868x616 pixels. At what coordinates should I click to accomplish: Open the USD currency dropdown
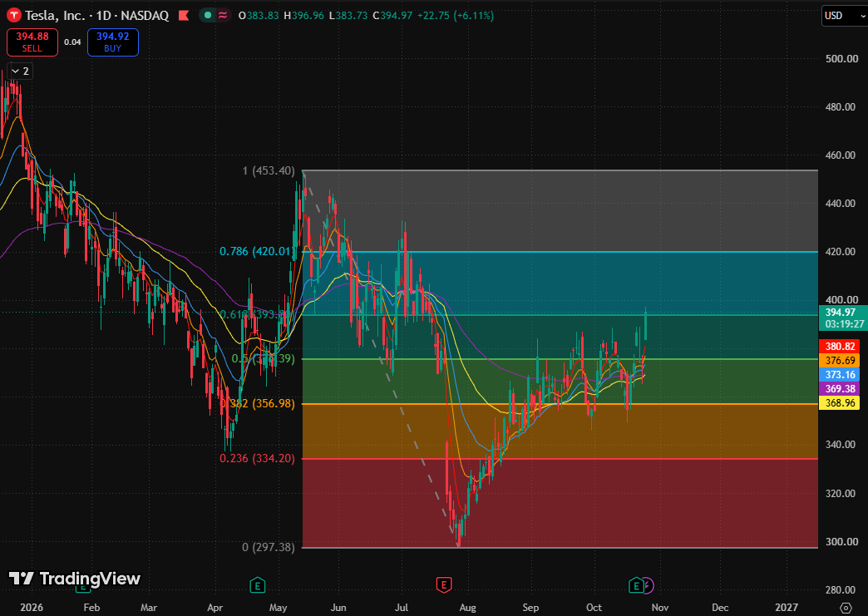(845, 16)
